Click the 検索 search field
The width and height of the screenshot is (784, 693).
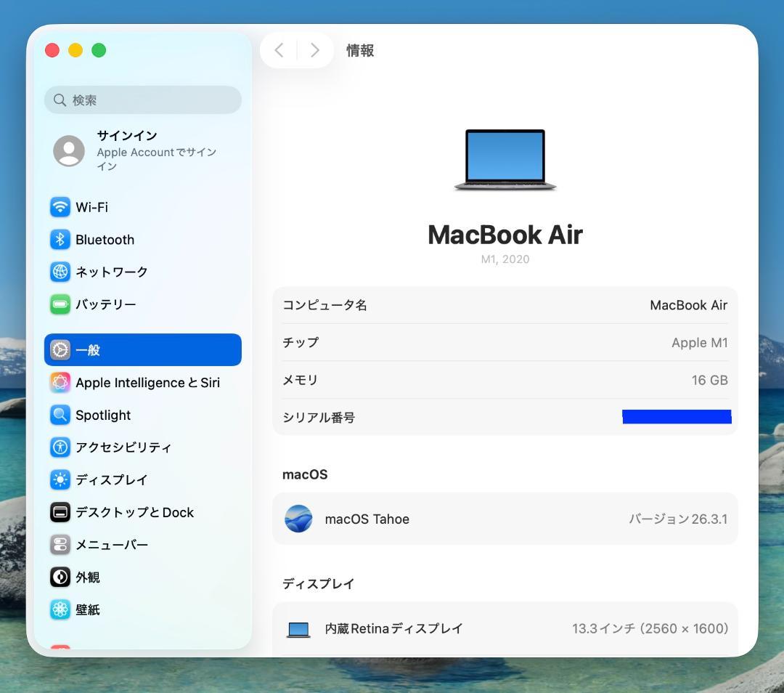142,100
